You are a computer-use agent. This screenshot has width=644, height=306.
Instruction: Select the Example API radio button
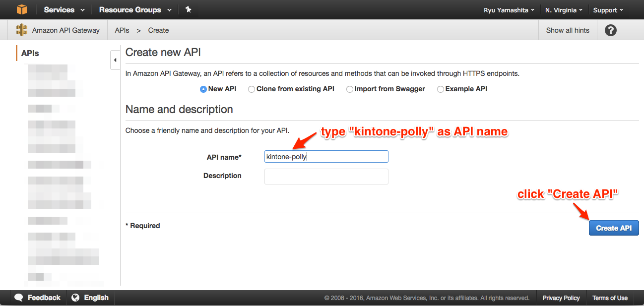point(441,89)
